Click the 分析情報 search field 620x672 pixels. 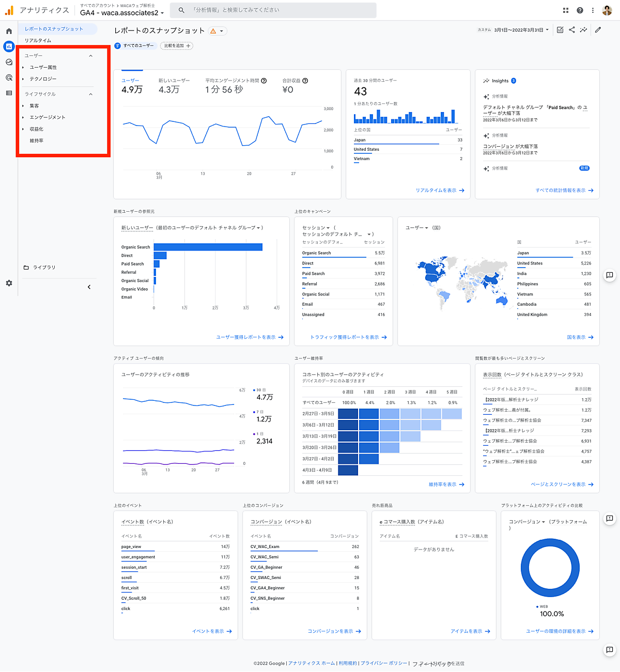[279, 10]
